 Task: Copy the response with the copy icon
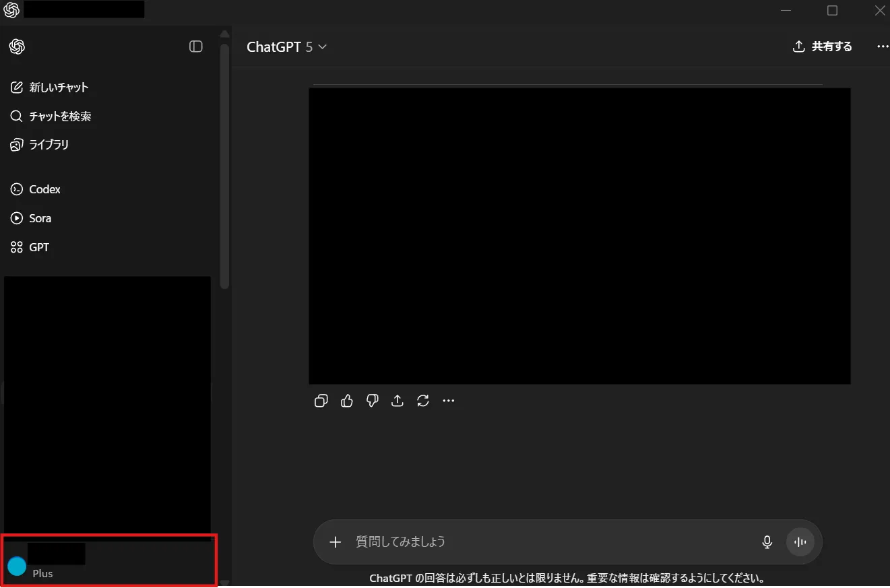[321, 401]
